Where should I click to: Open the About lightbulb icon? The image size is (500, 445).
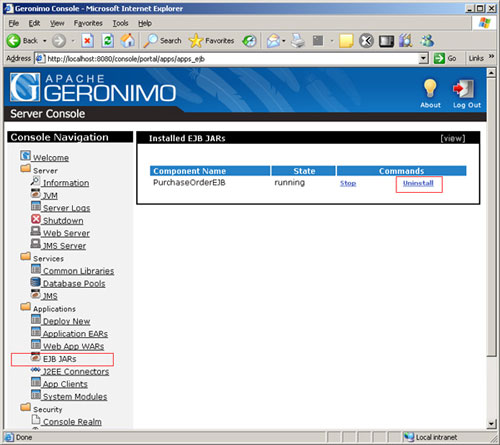pyautogui.click(x=430, y=88)
